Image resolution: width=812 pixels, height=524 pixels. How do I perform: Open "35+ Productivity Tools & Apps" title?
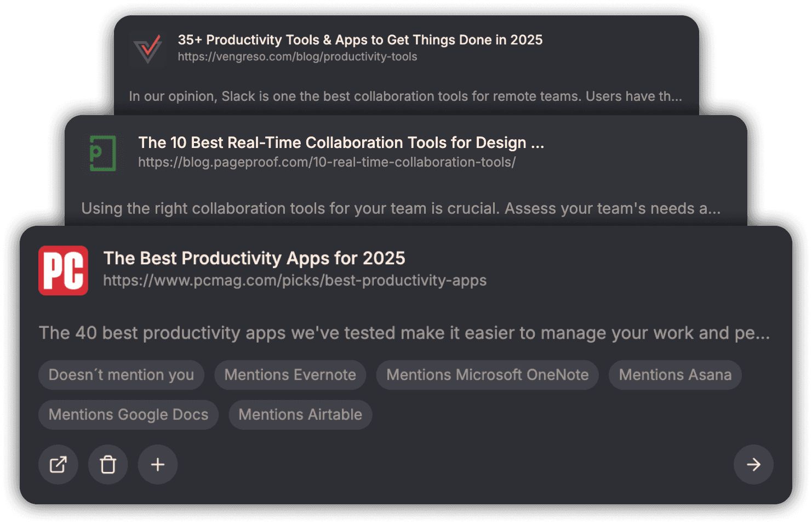click(x=360, y=40)
